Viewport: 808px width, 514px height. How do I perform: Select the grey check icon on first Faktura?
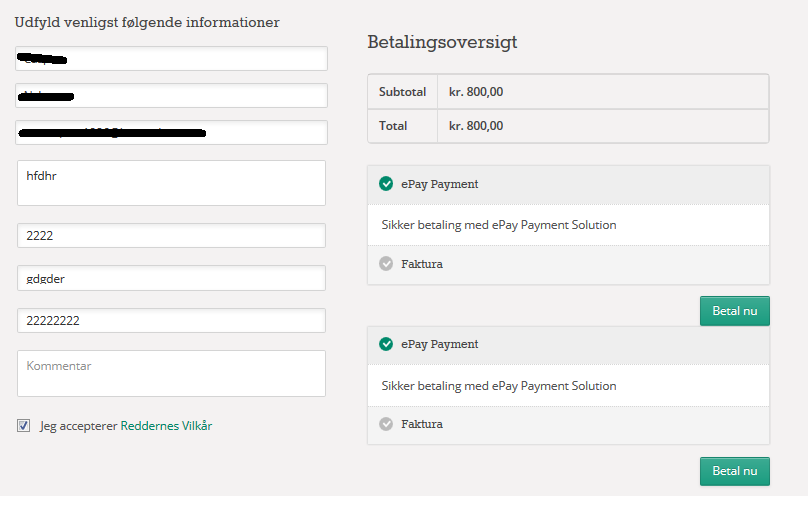coord(386,264)
